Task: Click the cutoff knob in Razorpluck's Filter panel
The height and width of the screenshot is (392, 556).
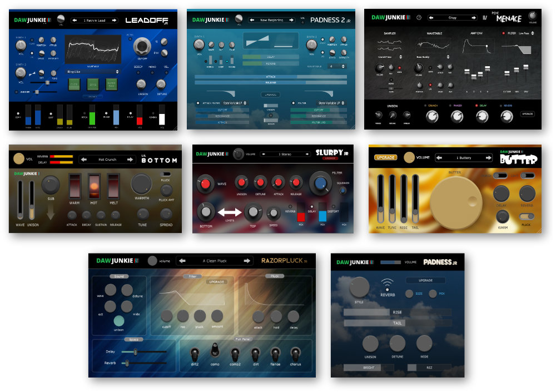Action: 166,316
